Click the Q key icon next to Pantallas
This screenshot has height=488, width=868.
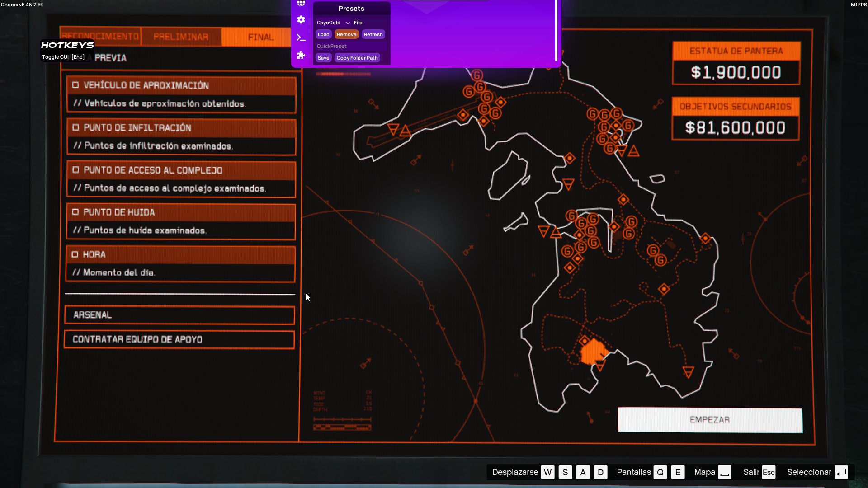pyautogui.click(x=660, y=472)
